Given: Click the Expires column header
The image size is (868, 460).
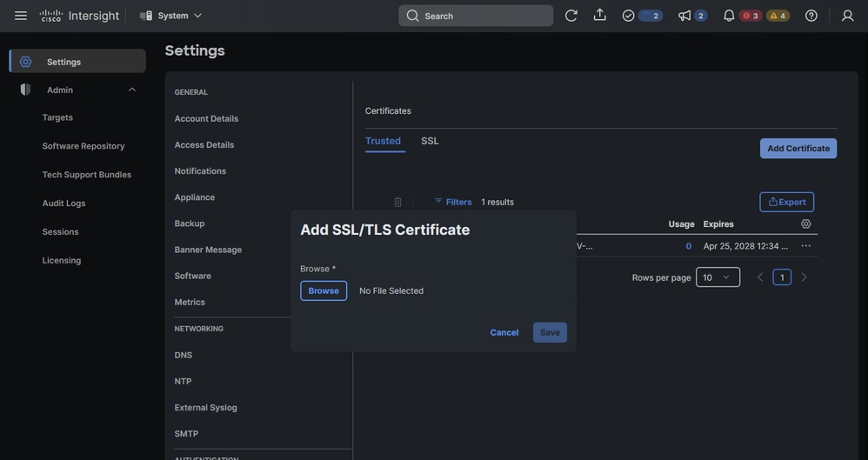Looking at the screenshot, I should point(718,223).
